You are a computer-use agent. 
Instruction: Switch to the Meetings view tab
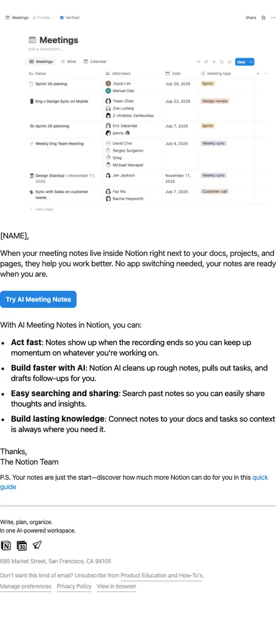[41, 62]
